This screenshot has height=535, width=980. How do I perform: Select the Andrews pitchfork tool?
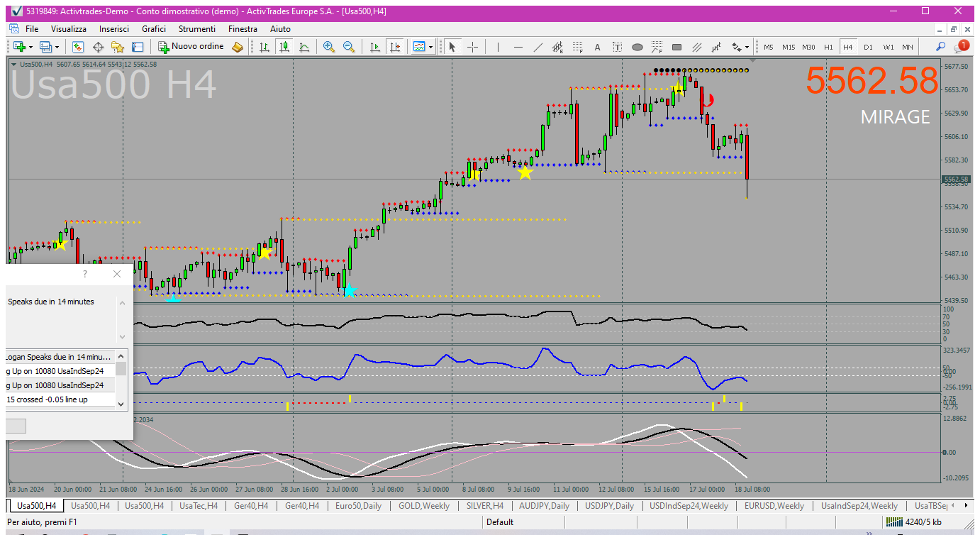tap(716, 47)
